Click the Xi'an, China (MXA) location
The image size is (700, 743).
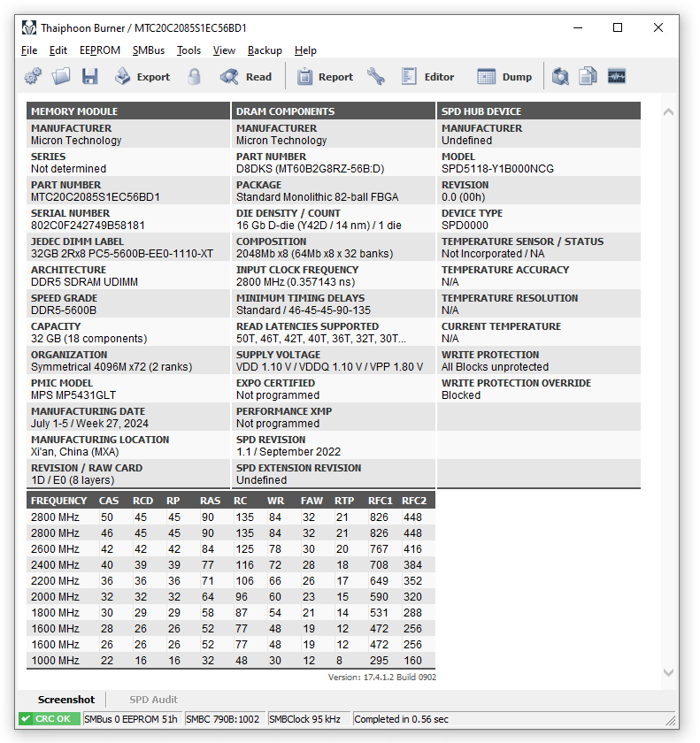click(75, 452)
